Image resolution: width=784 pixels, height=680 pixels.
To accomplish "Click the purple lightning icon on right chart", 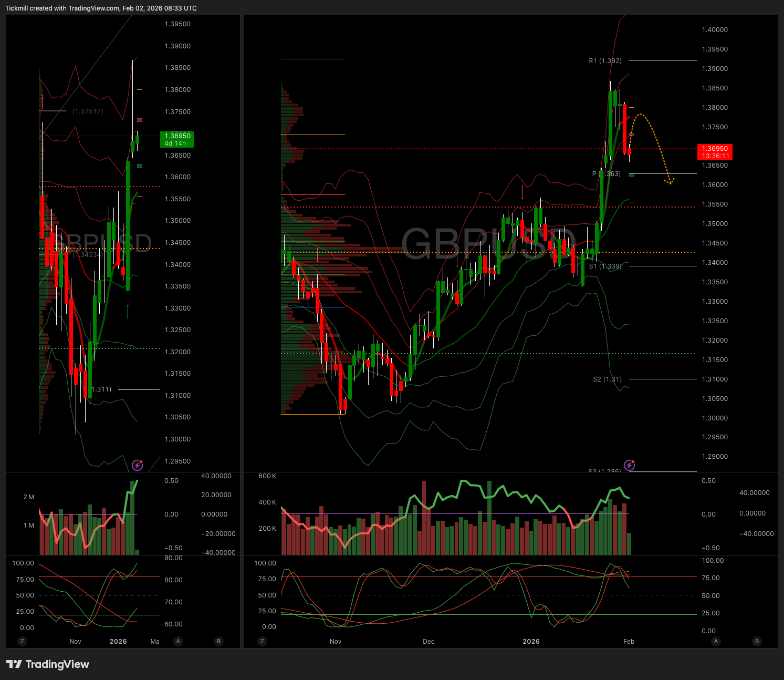I will pos(629,465).
